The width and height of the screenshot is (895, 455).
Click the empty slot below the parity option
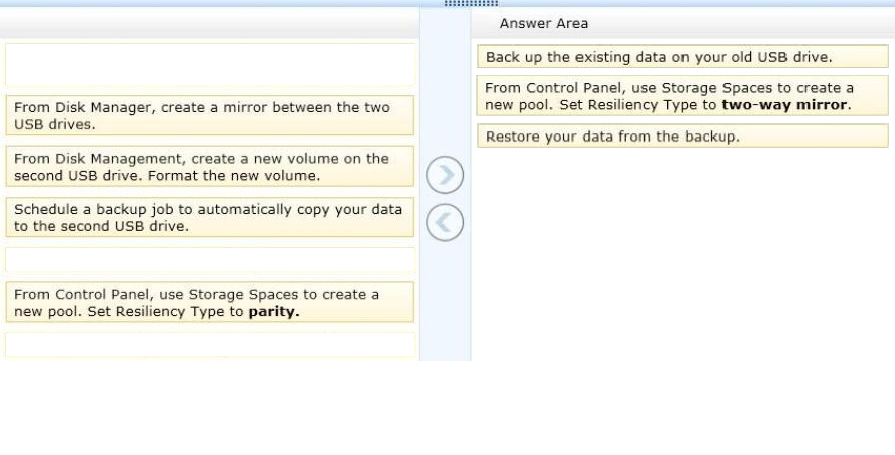pos(209,345)
